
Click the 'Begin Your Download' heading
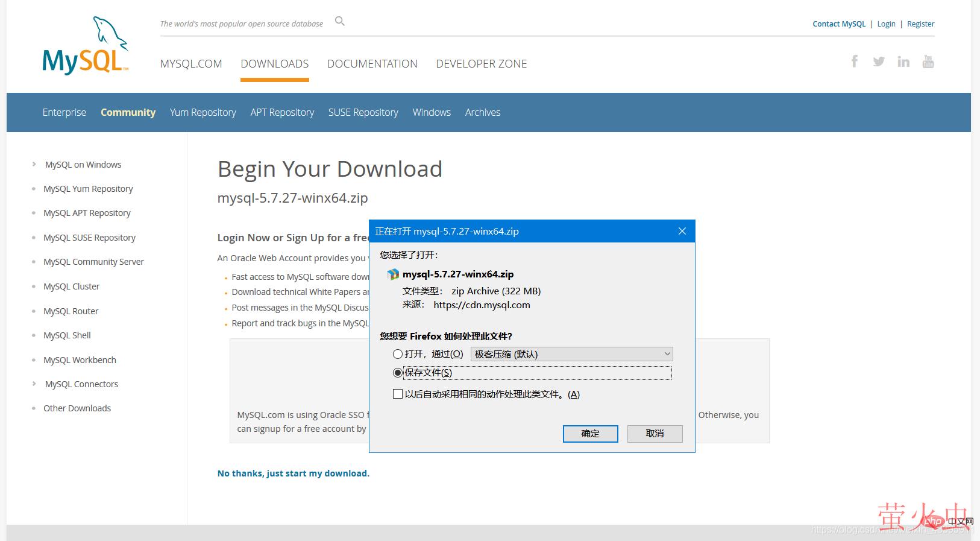[x=330, y=169]
